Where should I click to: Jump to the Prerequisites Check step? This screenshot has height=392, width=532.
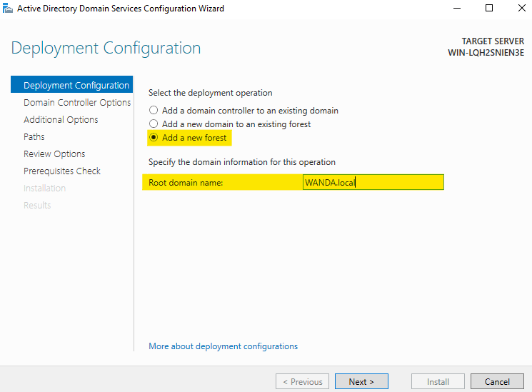click(62, 171)
